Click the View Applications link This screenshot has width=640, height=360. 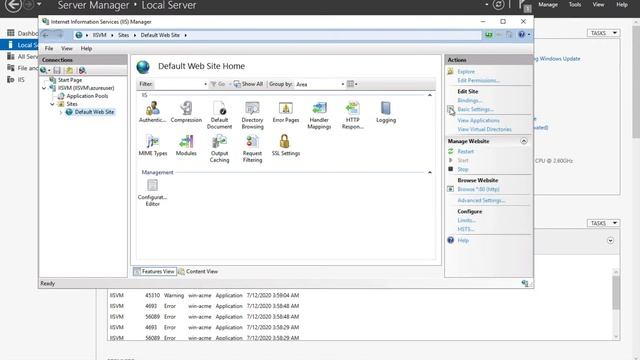(478, 120)
